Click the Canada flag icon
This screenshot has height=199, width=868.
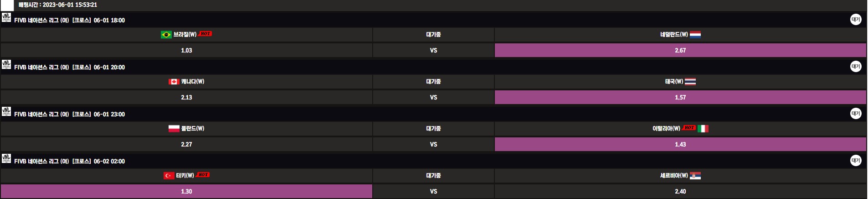174,82
